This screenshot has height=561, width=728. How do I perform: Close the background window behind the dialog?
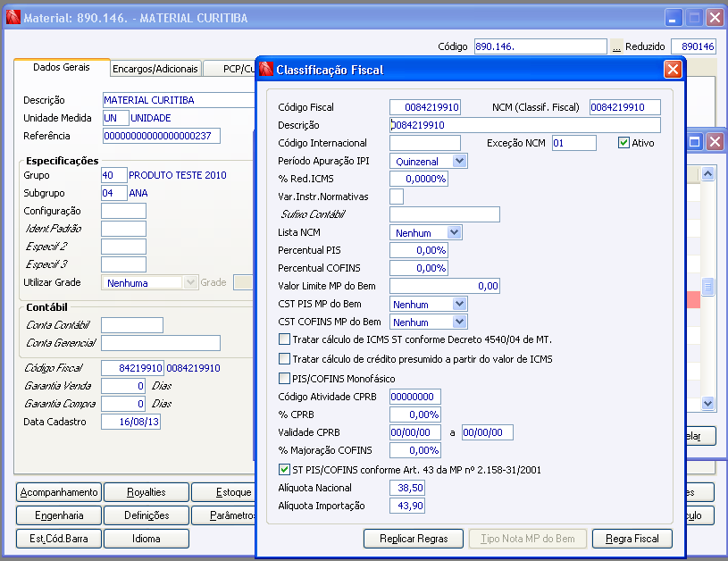pyautogui.click(x=715, y=142)
